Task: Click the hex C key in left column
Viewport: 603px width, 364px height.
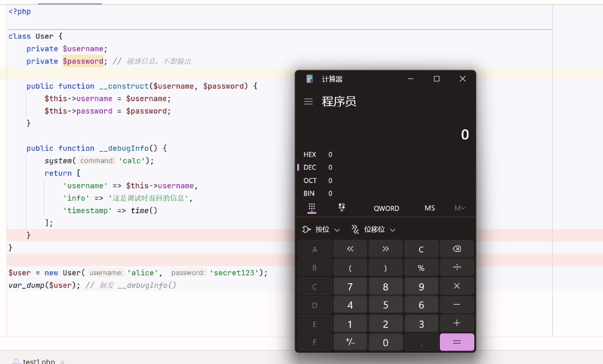Action: click(314, 286)
